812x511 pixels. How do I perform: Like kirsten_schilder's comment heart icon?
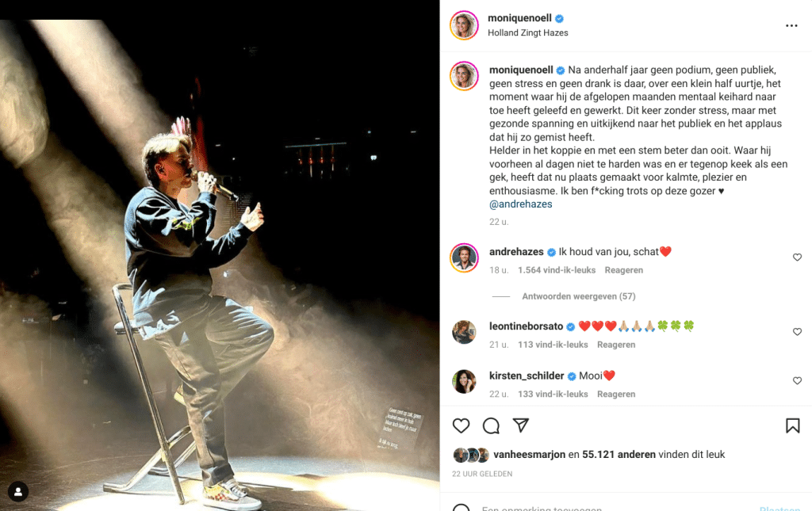(x=797, y=380)
